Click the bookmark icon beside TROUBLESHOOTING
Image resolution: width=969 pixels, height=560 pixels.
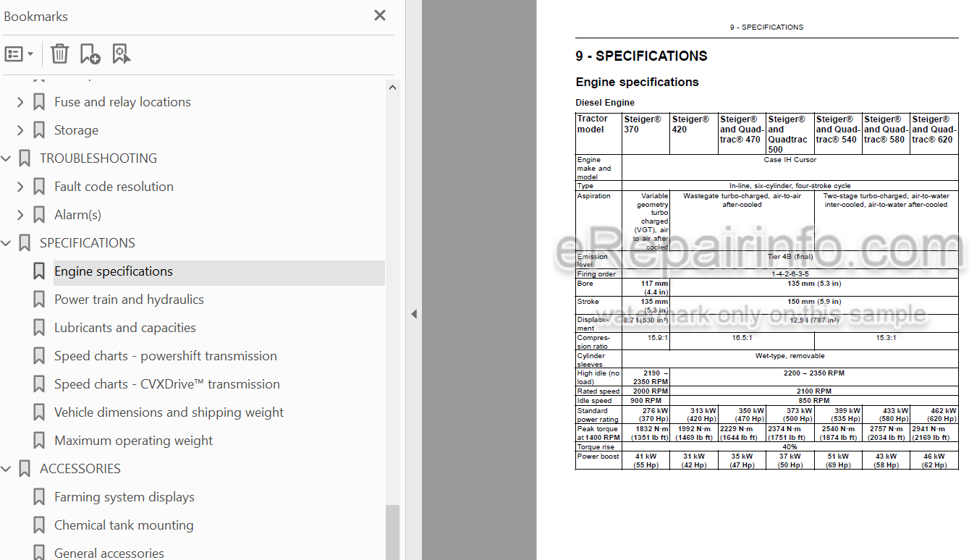click(x=25, y=158)
